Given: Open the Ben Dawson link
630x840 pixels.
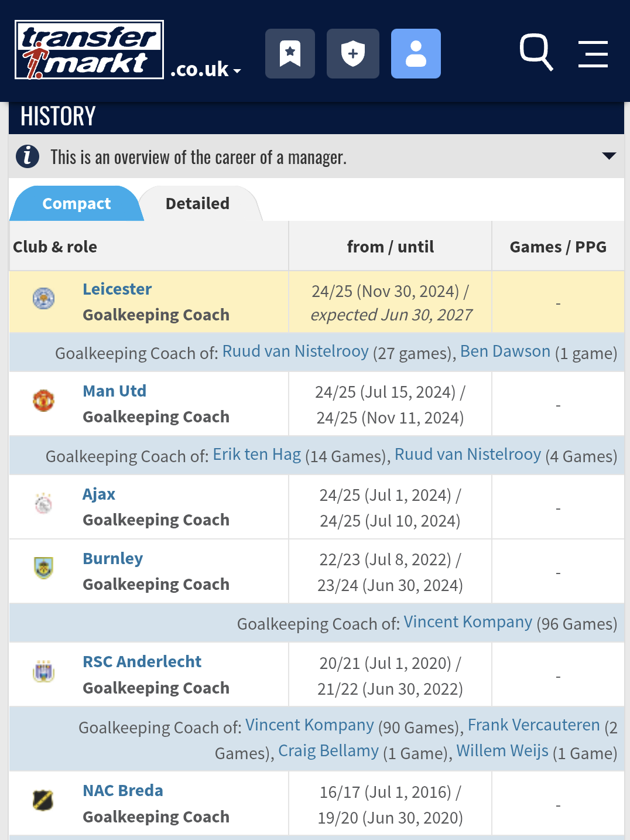Looking at the screenshot, I should tap(505, 351).
